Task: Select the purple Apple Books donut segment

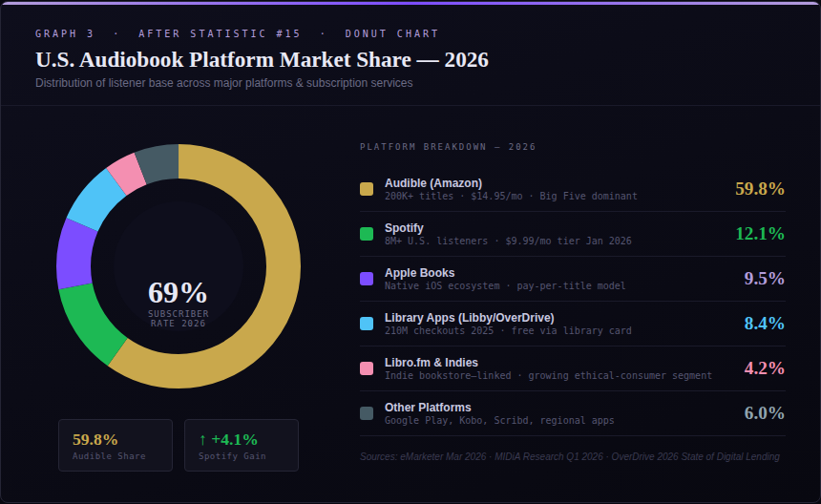Action: tap(74, 256)
